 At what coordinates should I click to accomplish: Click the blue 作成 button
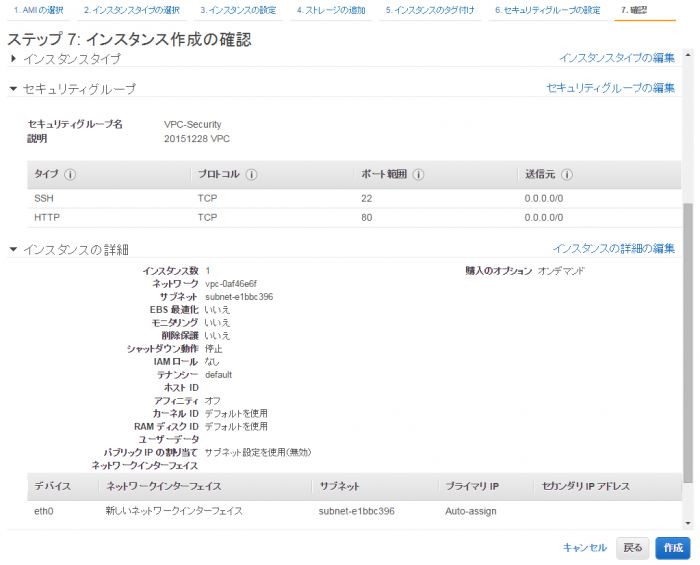[673, 548]
